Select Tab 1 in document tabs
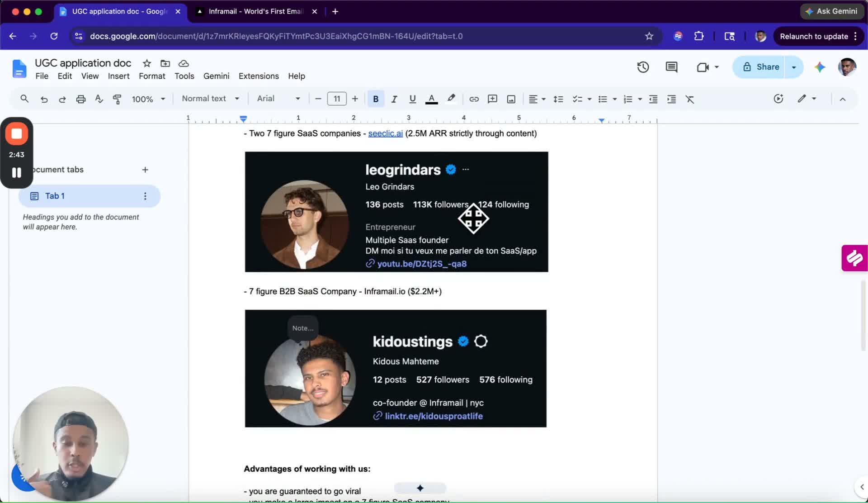This screenshot has width=868, height=503. point(90,196)
